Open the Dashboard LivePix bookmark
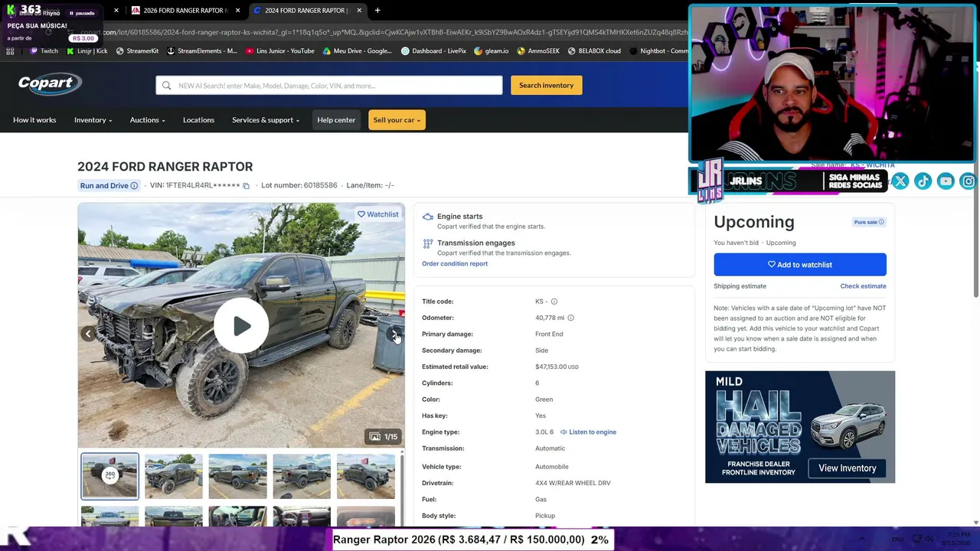Screen dimensions: 980x551 click(434, 51)
